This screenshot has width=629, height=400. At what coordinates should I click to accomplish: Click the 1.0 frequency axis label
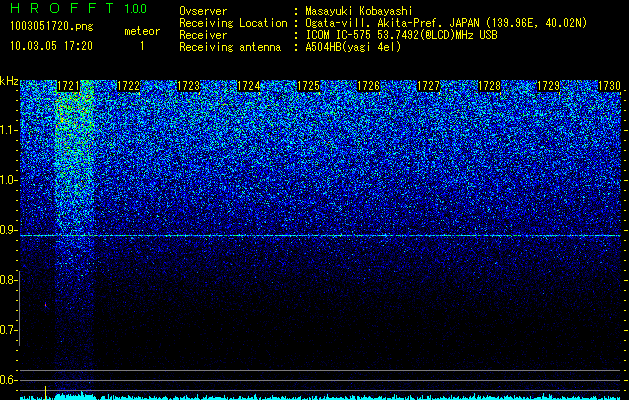click(x=8, y=180)
